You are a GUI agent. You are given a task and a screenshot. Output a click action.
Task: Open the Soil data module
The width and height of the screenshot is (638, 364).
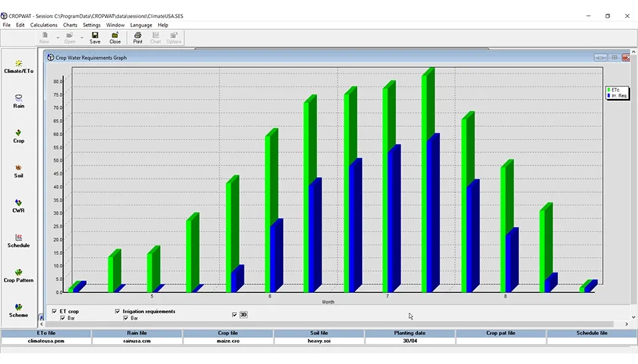tap(19, 171)
